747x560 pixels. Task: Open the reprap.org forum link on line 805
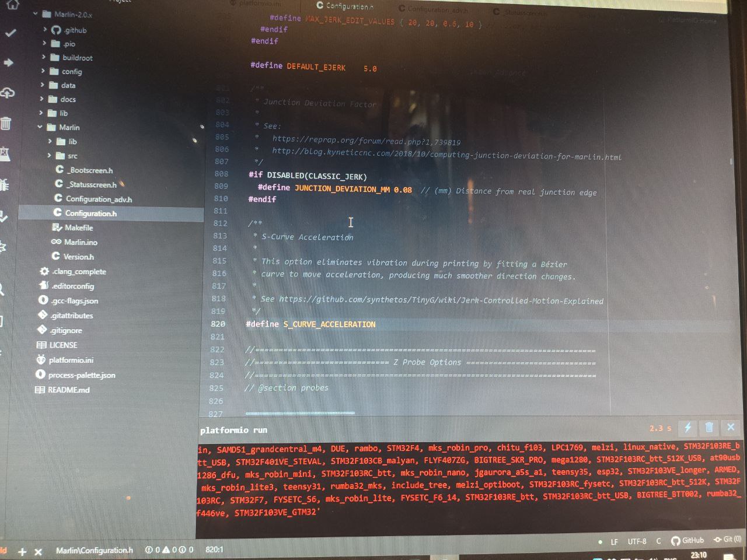tap(366, 141)
